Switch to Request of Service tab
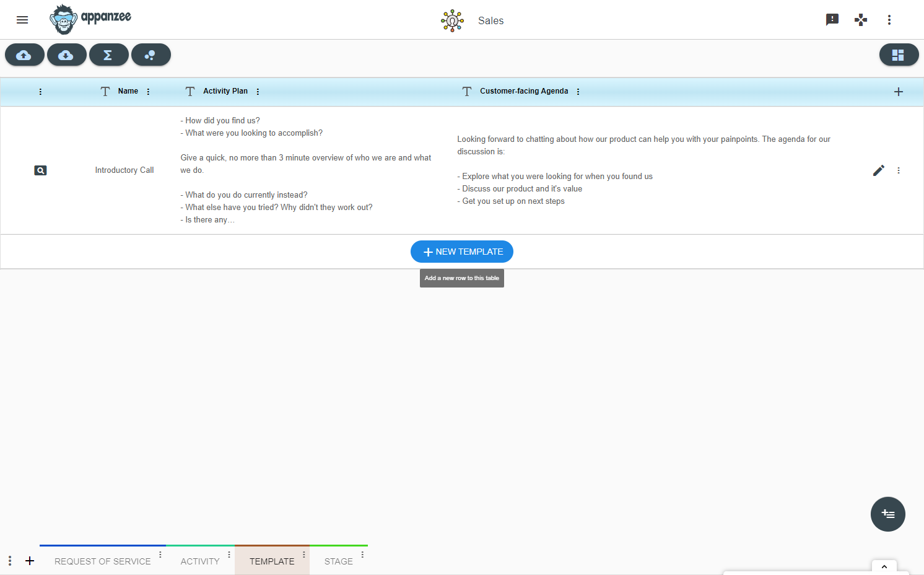The image size is (924, 575). pyautogui.click(x=103, y=561)
